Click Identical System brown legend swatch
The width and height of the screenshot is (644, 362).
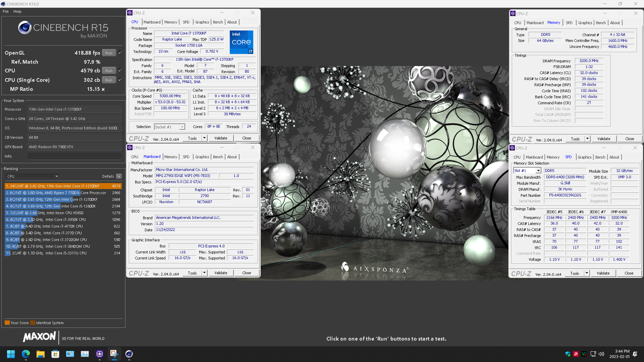(33, 322)
